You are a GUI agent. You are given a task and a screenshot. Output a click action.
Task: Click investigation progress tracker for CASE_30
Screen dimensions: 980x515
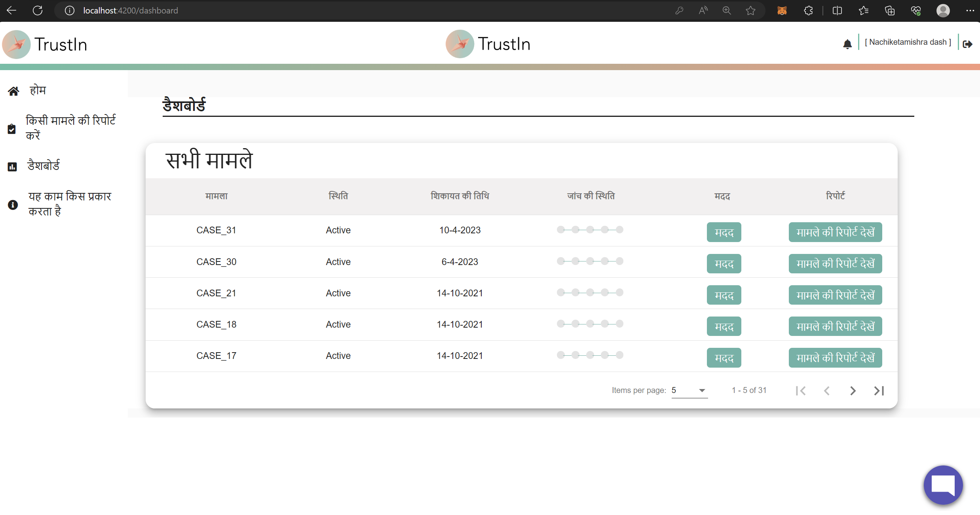590,261
